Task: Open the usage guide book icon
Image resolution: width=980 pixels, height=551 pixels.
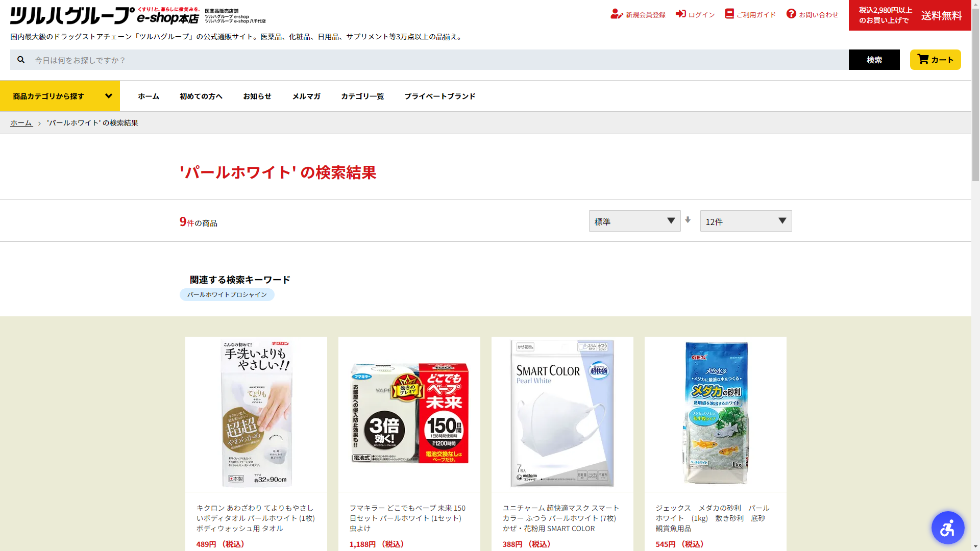Action: [x=729, y=14]
